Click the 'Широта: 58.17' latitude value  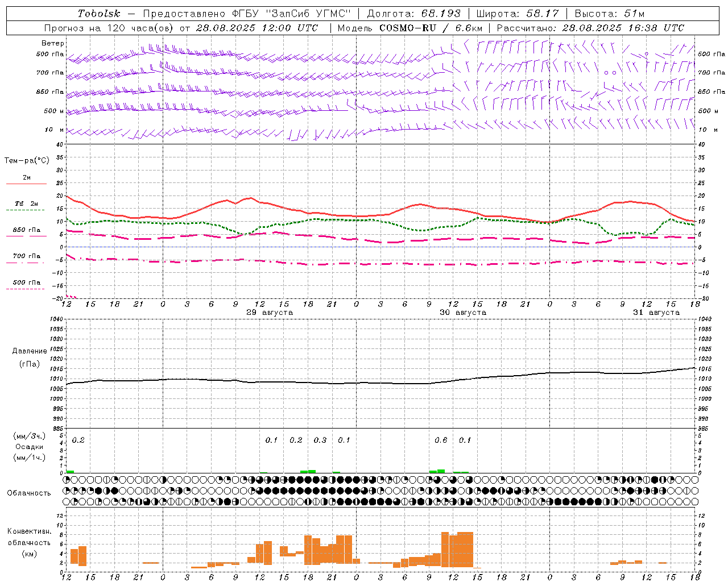[x=518, y=14]
